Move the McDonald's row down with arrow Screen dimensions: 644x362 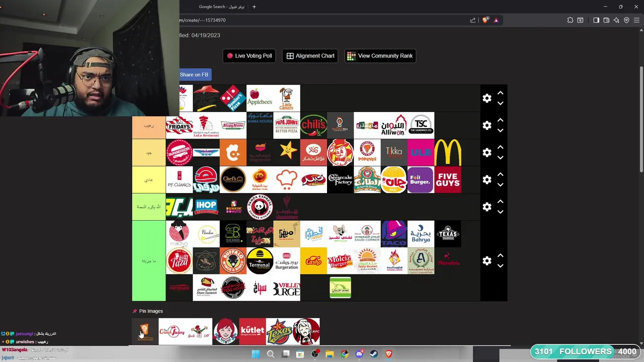[x=500, y=158]
